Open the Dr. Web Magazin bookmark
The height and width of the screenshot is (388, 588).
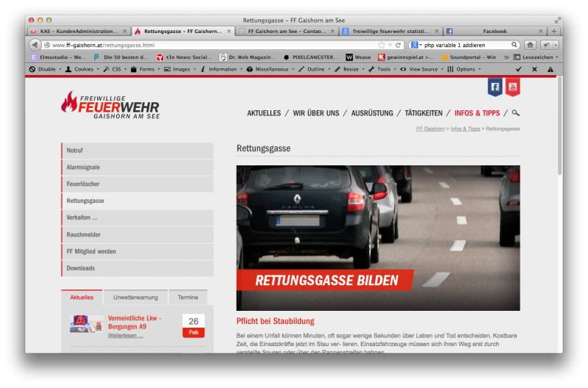point(248,57)
